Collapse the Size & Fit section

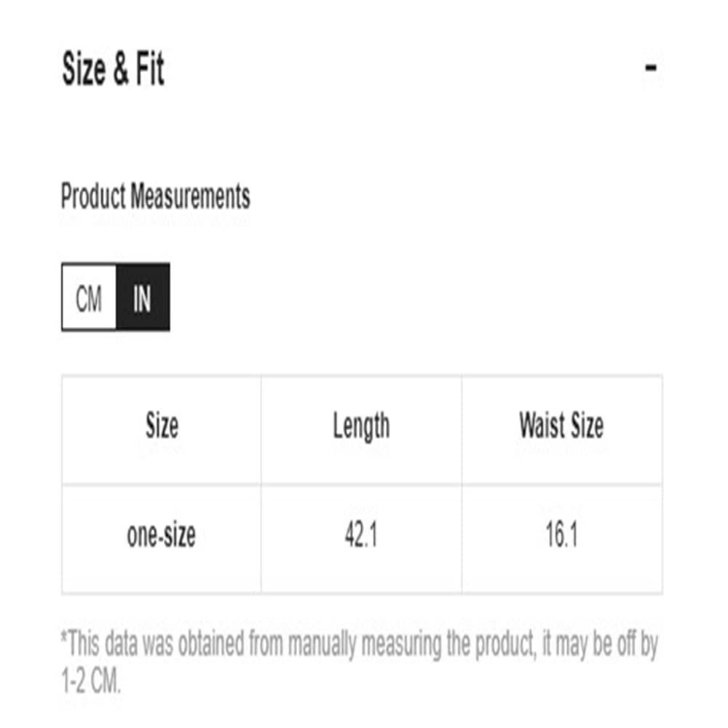coord(651,68)
